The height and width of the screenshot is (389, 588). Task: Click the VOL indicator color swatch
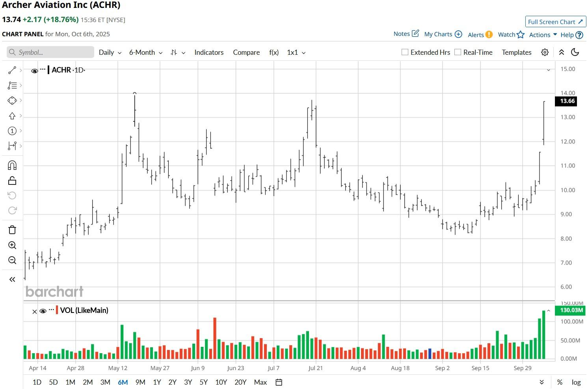(57, 310)
